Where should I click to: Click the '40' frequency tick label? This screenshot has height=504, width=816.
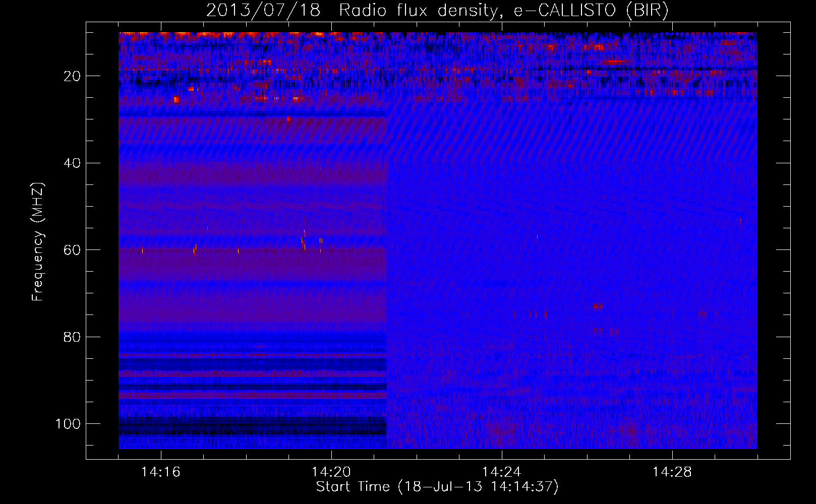[72, 163]
